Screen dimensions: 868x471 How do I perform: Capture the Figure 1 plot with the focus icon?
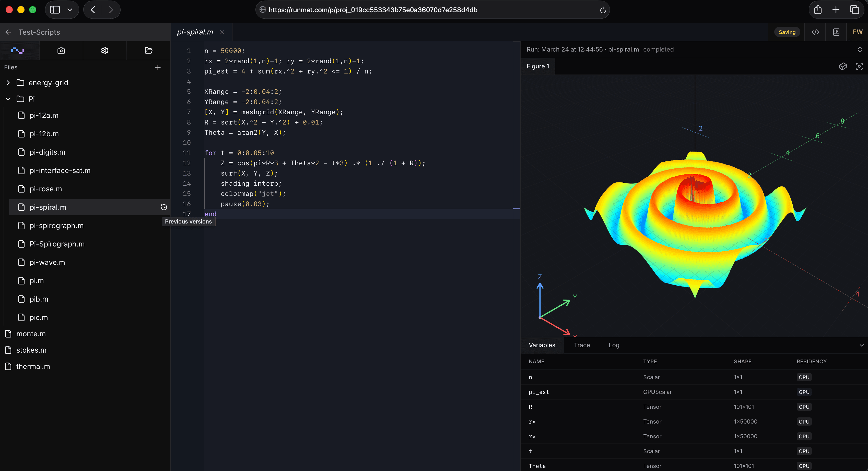point(859,66)
